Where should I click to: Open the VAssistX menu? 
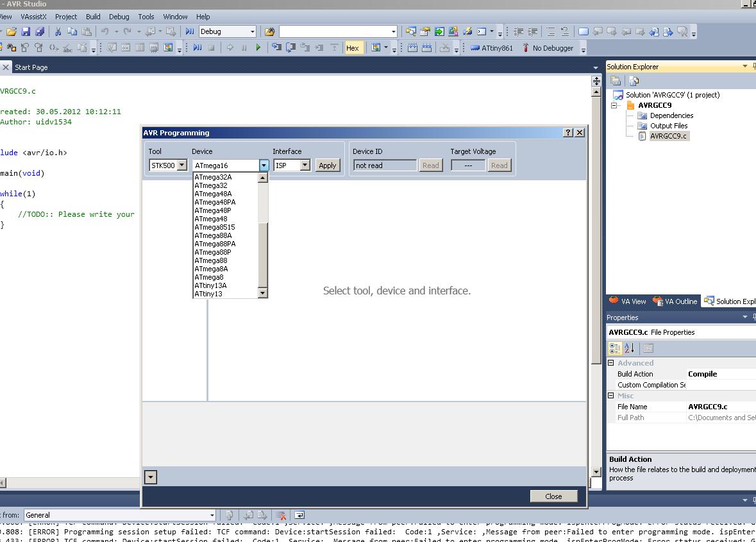[33, 17]
